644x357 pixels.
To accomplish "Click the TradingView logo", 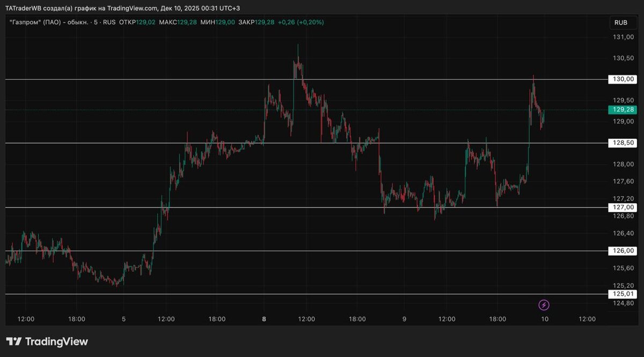I will 47,341.
